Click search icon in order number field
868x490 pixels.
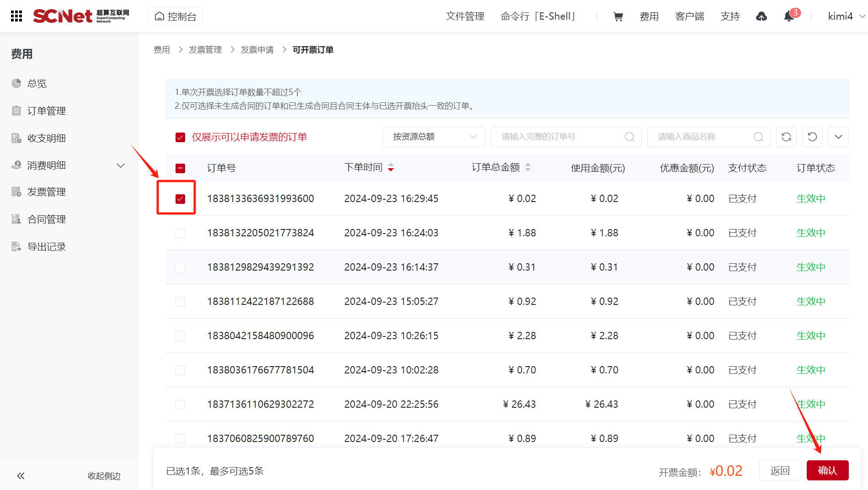click(629, 137)
